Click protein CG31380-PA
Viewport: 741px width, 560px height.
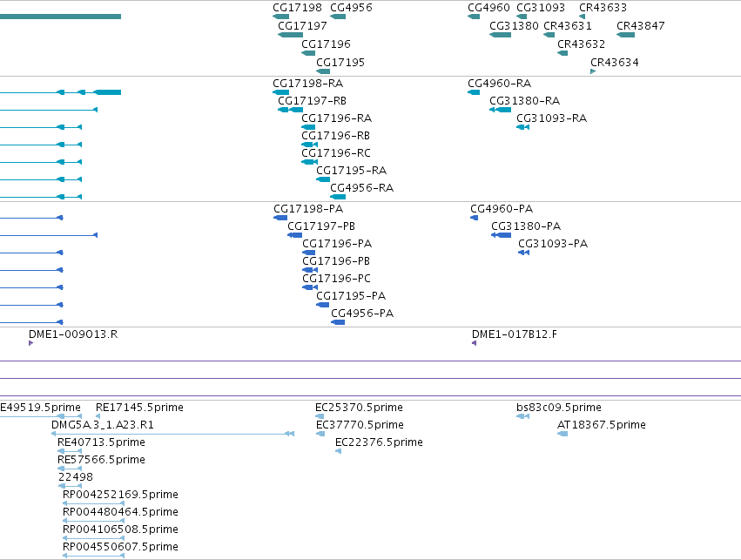click(x=501, y=235)
